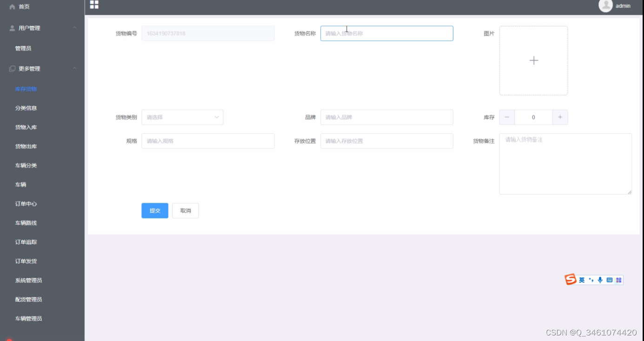
Task: Click the Sogou S input method icon
Action: click(x=571, y=280)
